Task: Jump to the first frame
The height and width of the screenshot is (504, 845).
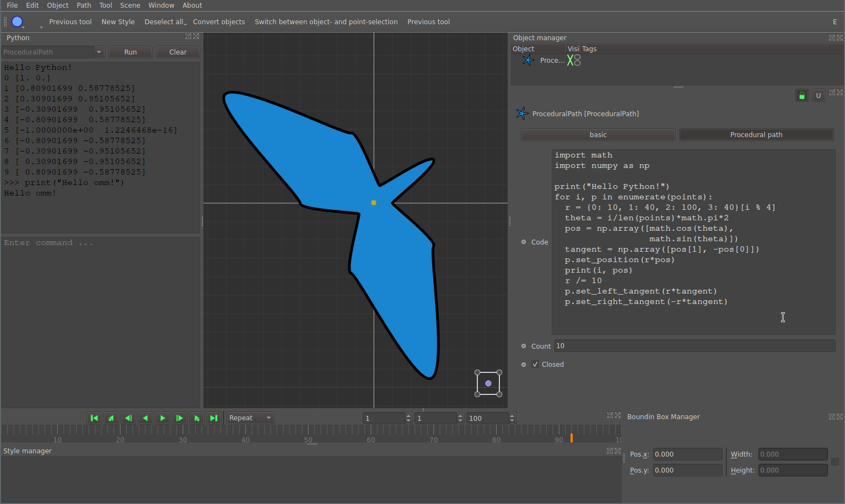Action: 94,418
